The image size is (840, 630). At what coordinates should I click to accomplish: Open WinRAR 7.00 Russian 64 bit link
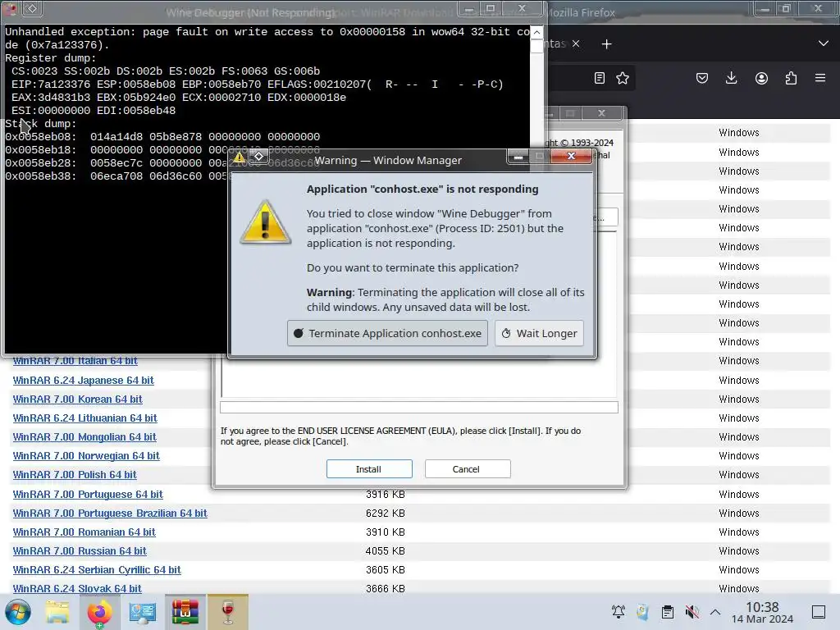click(80, 550)
